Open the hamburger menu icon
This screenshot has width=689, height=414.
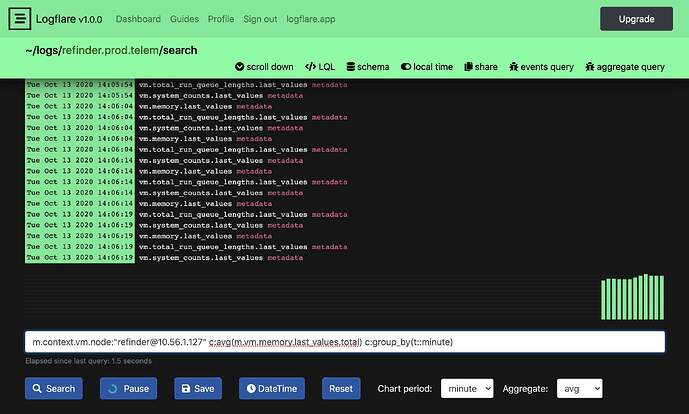[20, 19]
